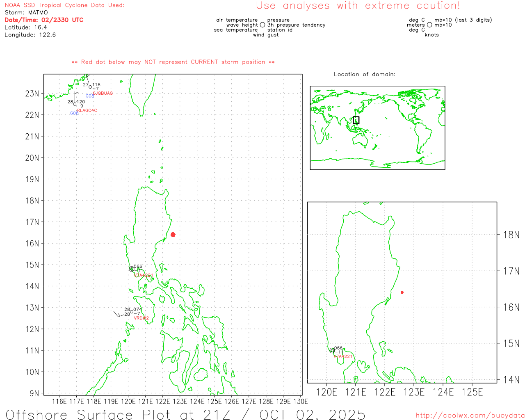Image resolution: width=525 pixels, height=420 pixels.
Task: Select the 6JQBUAG station circle marker
Action: pos(90,87)
